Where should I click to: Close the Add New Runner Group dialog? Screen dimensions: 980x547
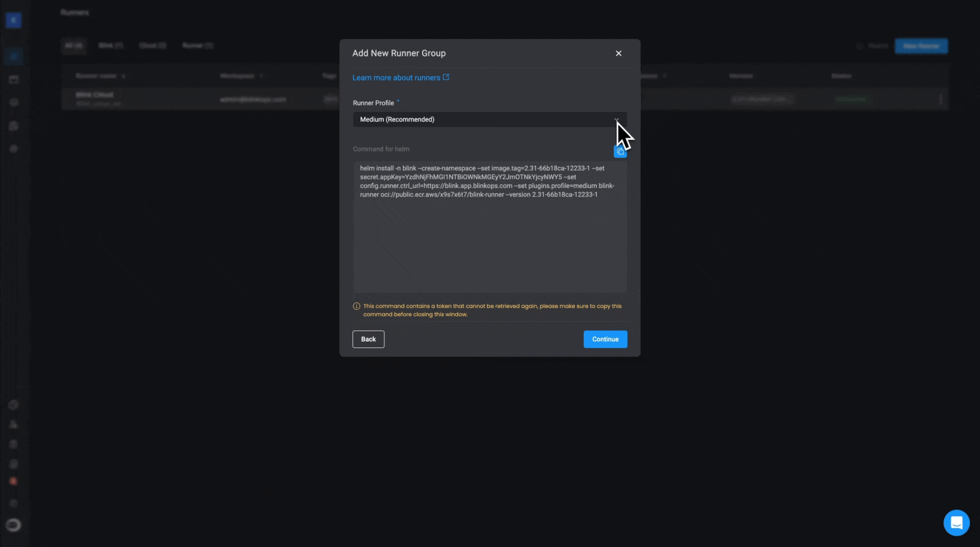[618, 53]
